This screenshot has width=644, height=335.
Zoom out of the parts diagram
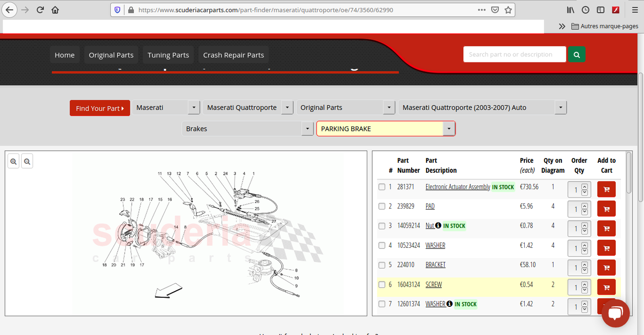pos(27,162)
